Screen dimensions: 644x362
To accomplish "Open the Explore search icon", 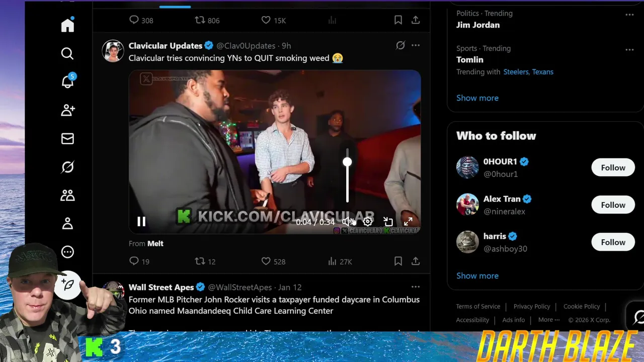I will 67,53.
